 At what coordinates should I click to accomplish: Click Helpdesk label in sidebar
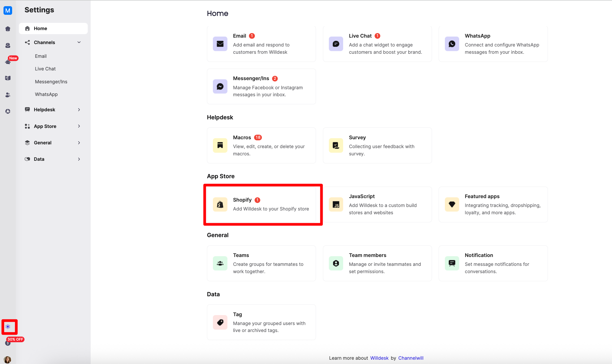pos(44,110)
